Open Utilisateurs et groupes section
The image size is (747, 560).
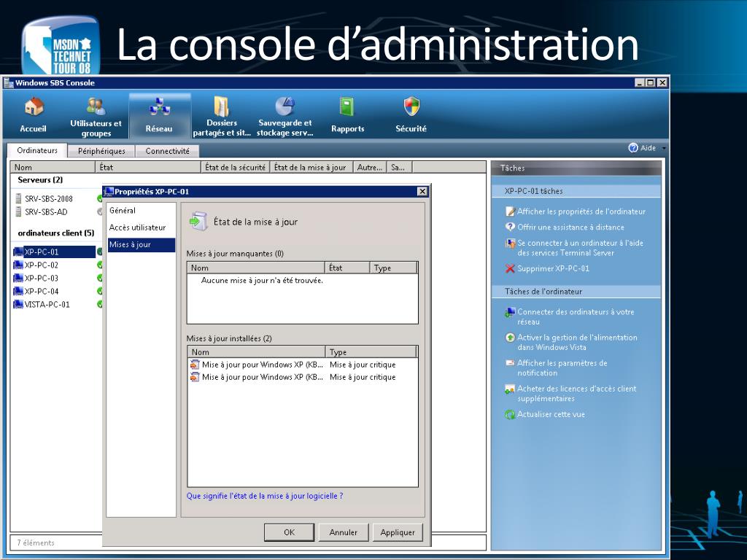pyautogui.click(x=96, y=117)
